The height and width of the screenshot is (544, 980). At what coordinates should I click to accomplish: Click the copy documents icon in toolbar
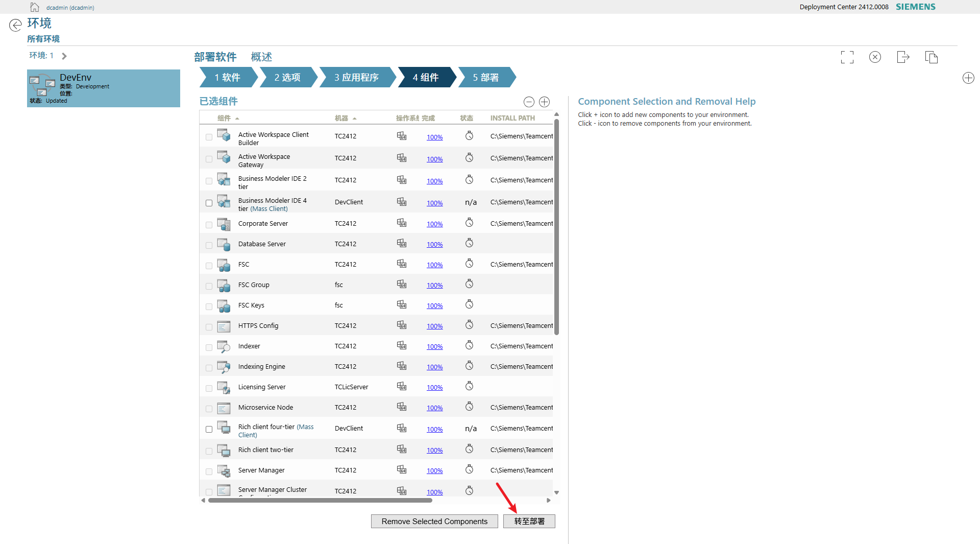(x=931, y=57)
